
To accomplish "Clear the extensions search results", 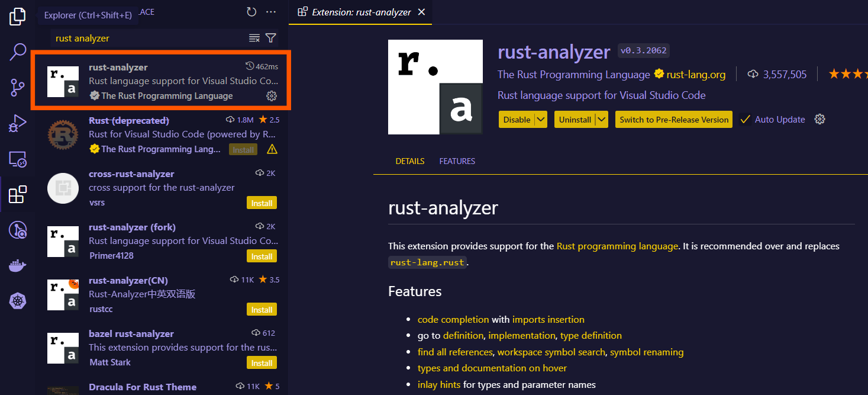I will (254, 38).
